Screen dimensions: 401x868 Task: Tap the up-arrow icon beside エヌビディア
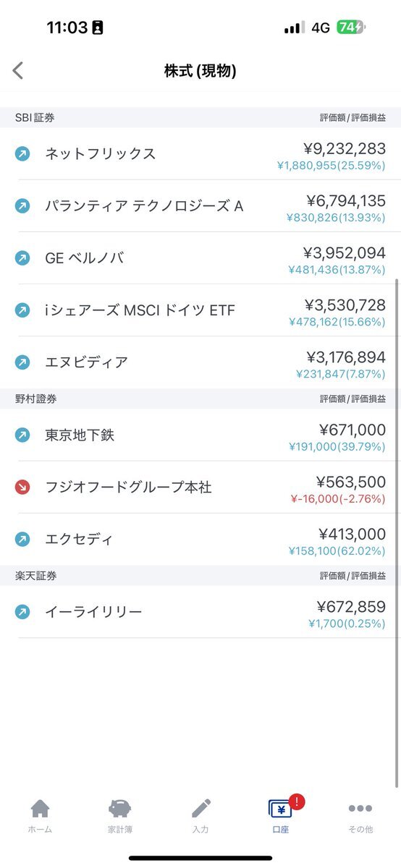(x=22, y=362)
